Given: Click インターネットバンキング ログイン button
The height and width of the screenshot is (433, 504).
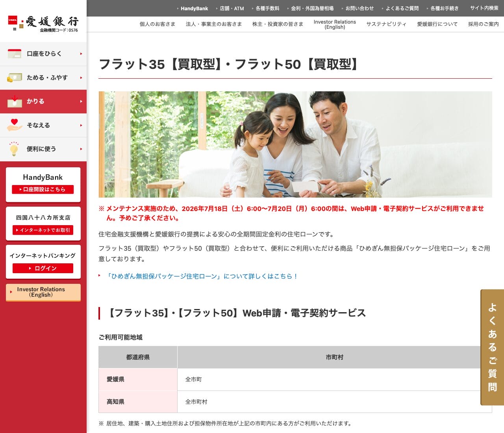Looking at the screenshot, I should [43, 268].
